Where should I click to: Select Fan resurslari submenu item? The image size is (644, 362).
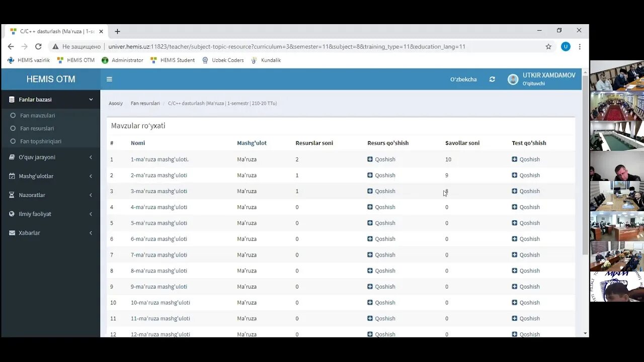click(37, 128)
